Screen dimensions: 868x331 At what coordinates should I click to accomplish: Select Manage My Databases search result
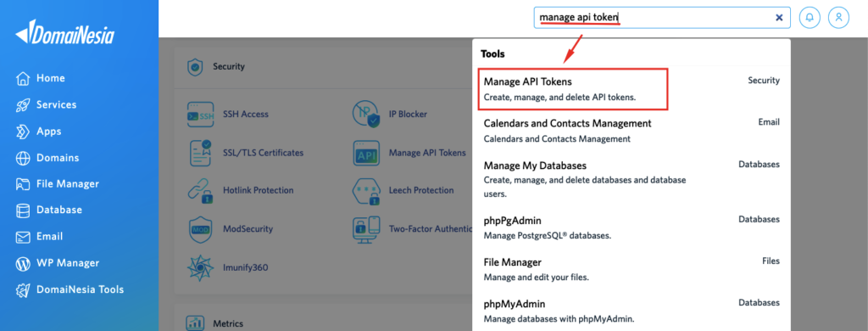[x=632, y=180]
